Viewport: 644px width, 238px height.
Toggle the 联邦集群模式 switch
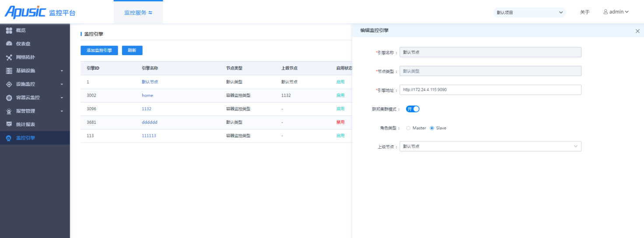coord(413,109)
